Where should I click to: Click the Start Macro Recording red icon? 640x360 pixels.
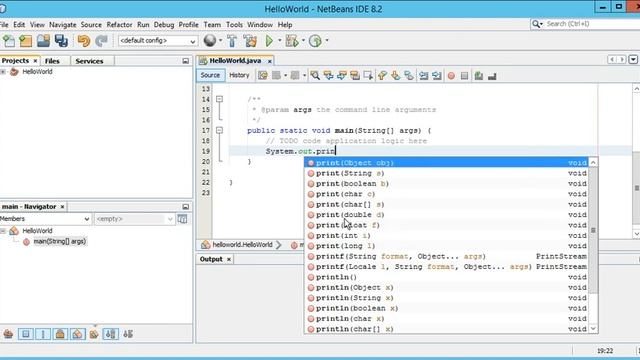point(451,76)
